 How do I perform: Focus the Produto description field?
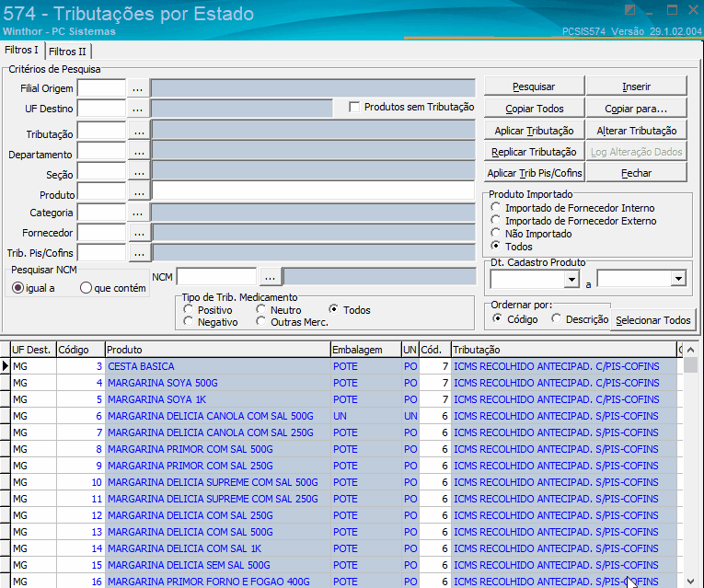[314, 190]
